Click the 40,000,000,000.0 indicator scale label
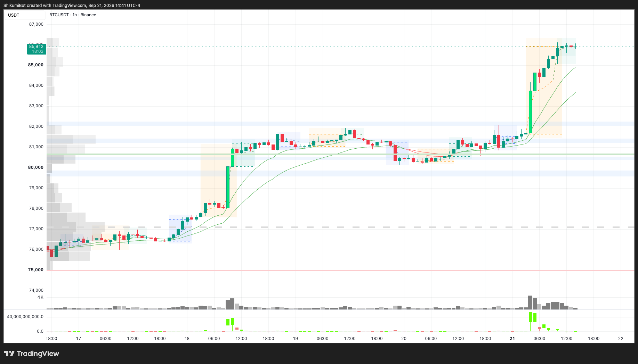The height and width of the screenshot is (364, 638). point(25,317)
